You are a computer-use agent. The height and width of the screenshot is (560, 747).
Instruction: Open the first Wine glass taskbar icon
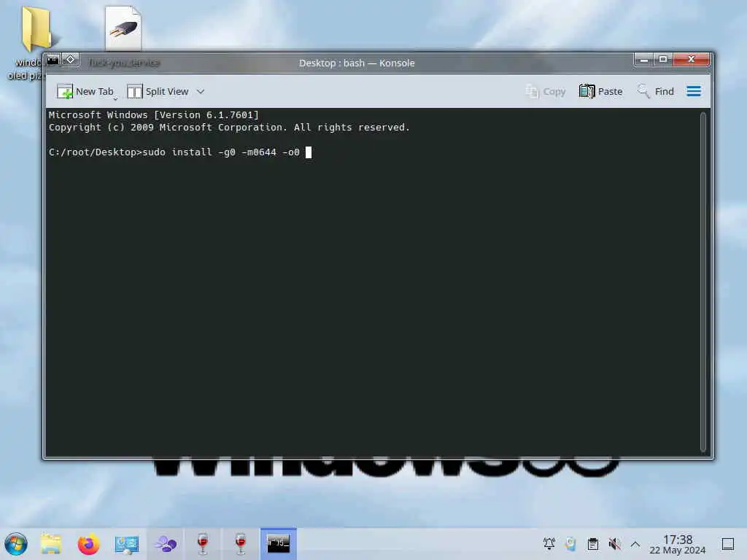pyautogui.click(x=203, y=544)
